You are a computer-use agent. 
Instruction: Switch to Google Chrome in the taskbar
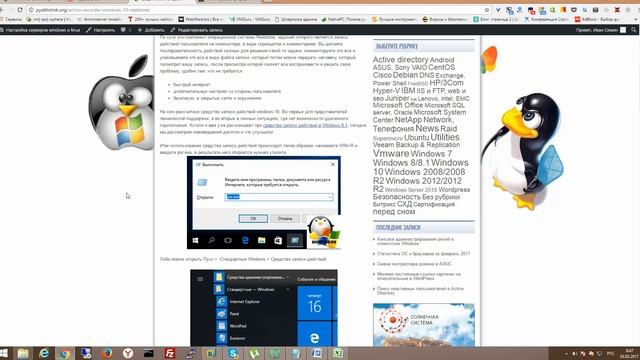click(x=64, y=353)
